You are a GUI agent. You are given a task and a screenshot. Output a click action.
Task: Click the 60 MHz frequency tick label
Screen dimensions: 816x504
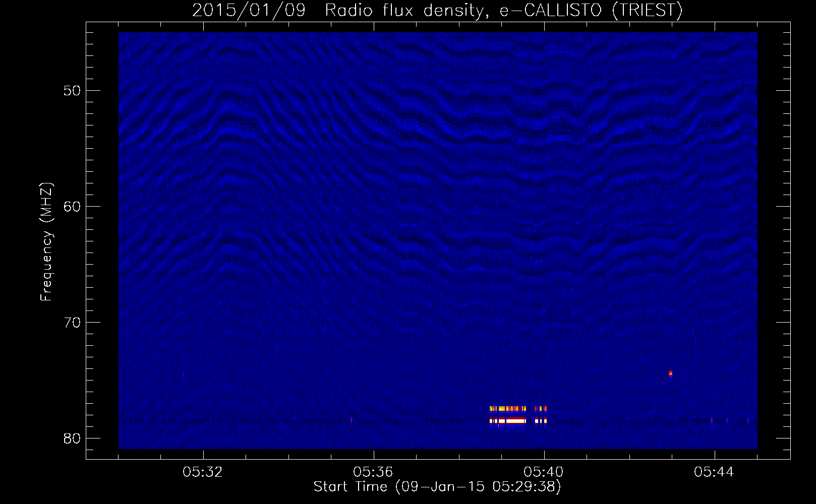(x=72, y=207)
